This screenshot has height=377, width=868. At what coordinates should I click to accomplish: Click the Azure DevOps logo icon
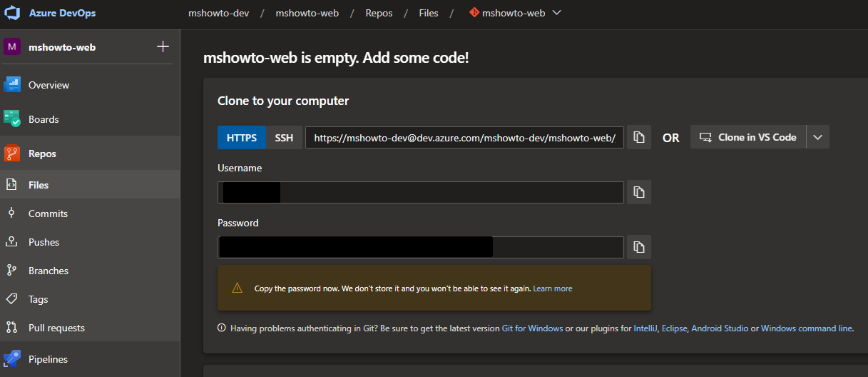pos(14,14)
